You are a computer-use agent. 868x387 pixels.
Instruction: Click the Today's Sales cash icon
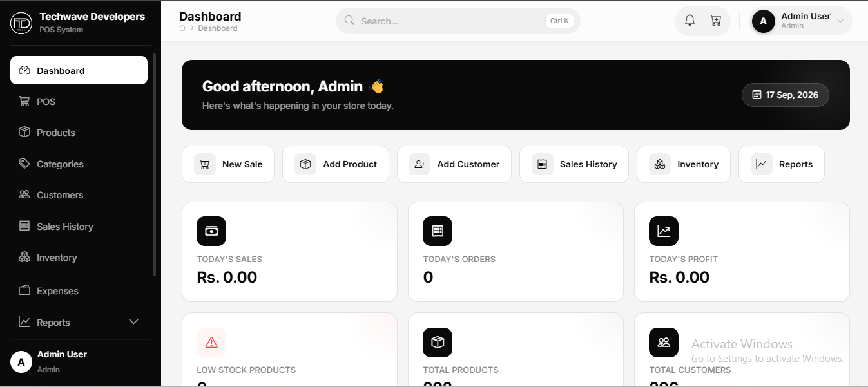coord(211,231)
